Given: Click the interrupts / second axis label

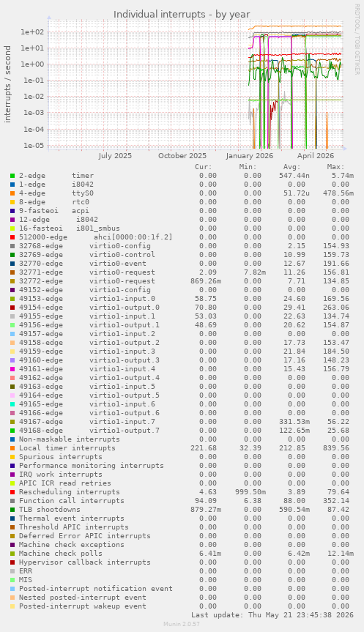Looking at the screenshot, I should (x=8, y=84).
